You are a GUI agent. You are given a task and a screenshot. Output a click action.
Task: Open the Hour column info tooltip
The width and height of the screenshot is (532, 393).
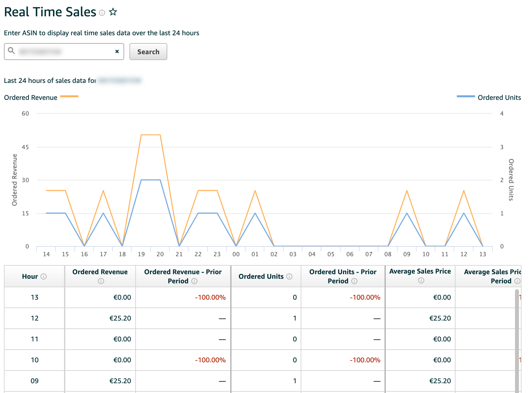click(44, 276)
